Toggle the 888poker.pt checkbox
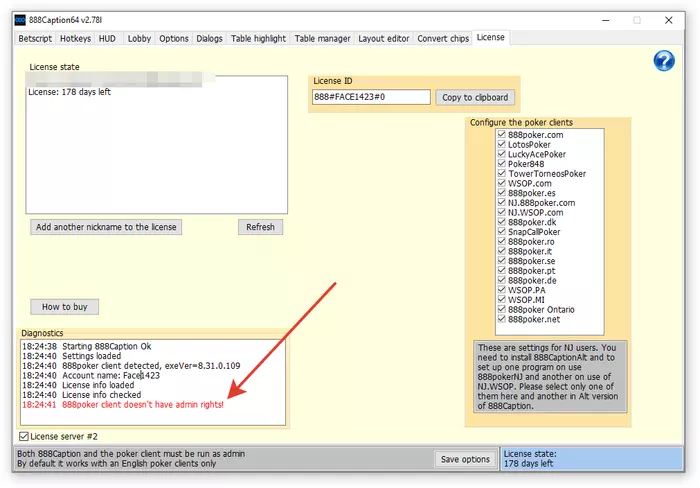This screenshot has height=488, width=700. 501,270
